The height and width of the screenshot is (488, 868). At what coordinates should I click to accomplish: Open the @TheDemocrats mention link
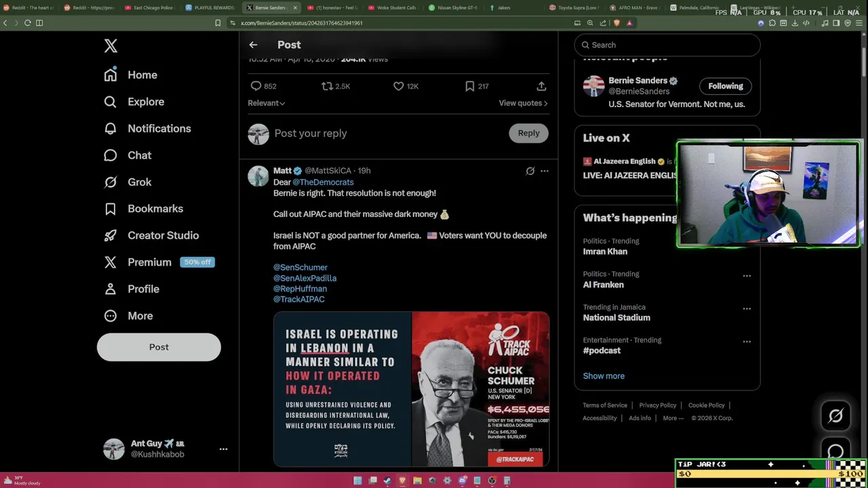point(323,182)
